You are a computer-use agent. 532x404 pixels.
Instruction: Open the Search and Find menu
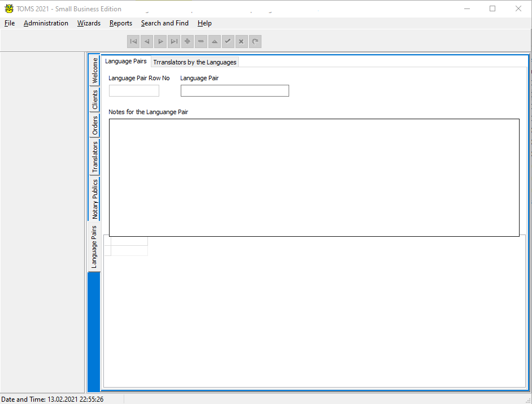pos(164,23)
